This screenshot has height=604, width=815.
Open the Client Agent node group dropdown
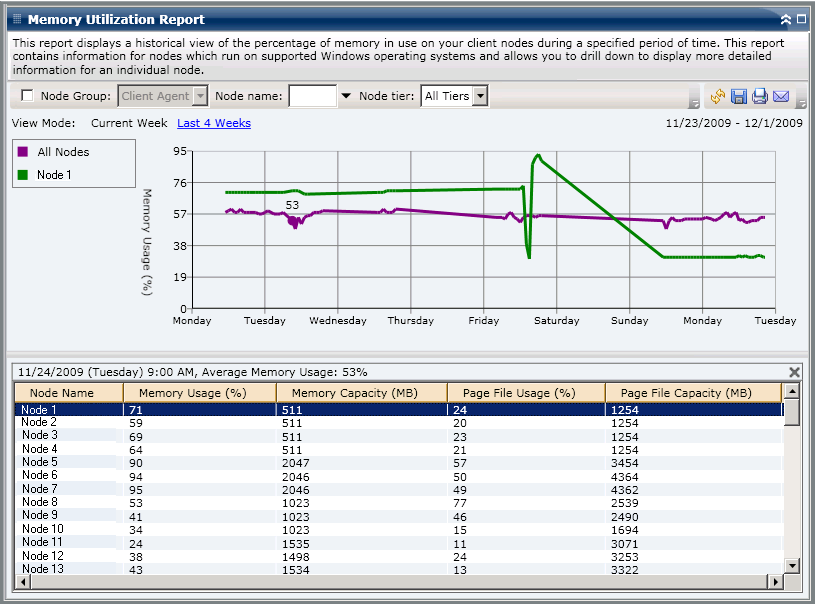coord(199,96)
